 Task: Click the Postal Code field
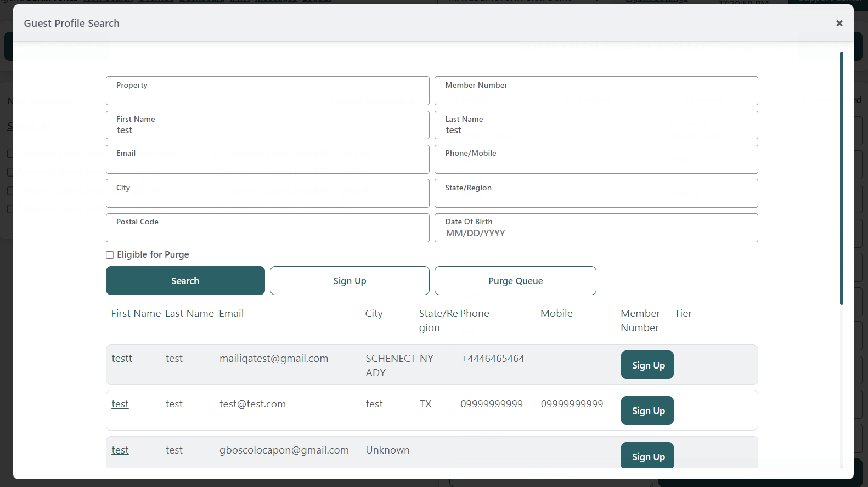(x=268, y=228)
